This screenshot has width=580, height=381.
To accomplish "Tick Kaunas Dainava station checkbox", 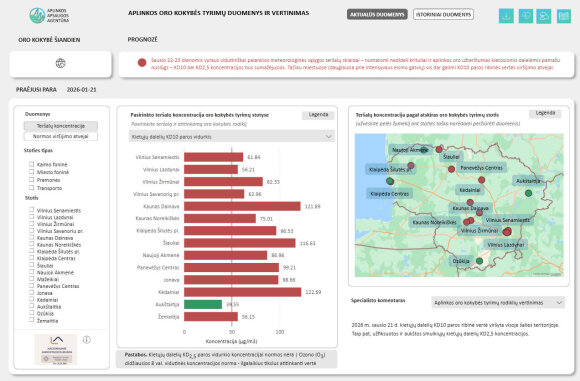I will (31, 237).
